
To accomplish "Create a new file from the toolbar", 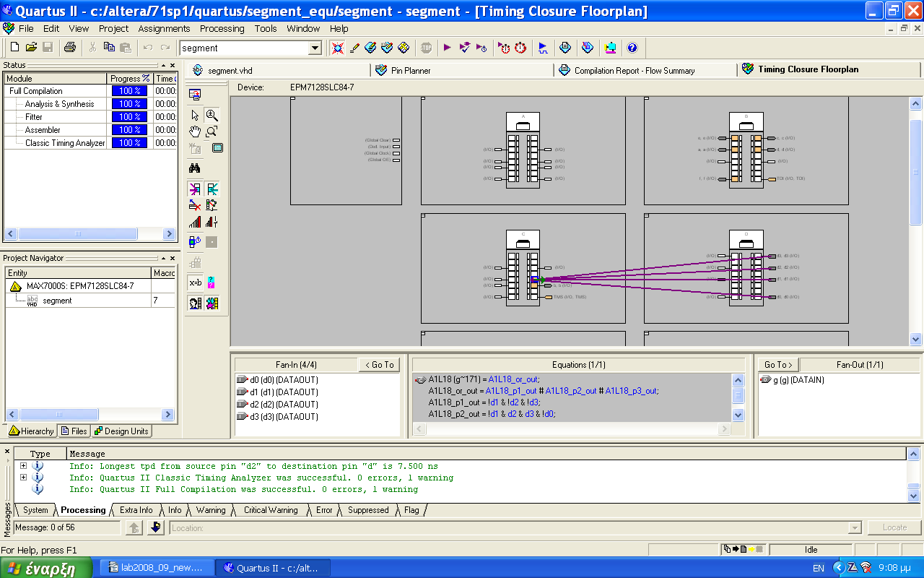I will (x=14, y=48).
